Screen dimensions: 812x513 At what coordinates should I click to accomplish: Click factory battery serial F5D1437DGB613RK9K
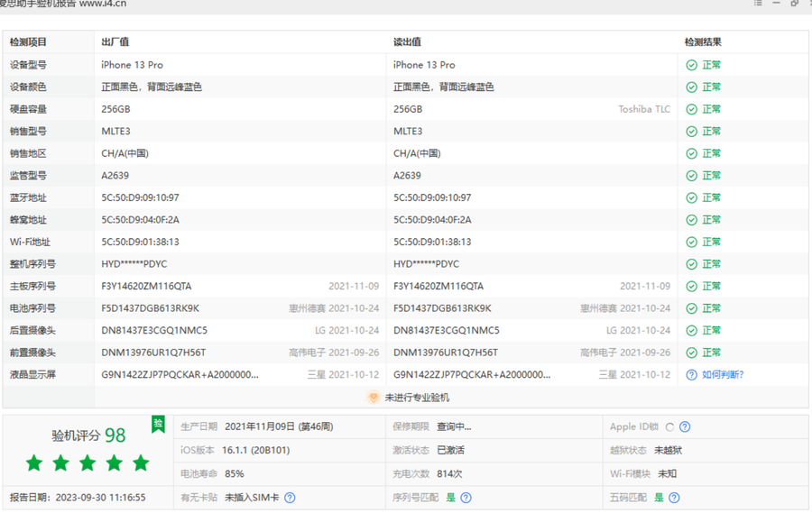[x=150, y=308]
